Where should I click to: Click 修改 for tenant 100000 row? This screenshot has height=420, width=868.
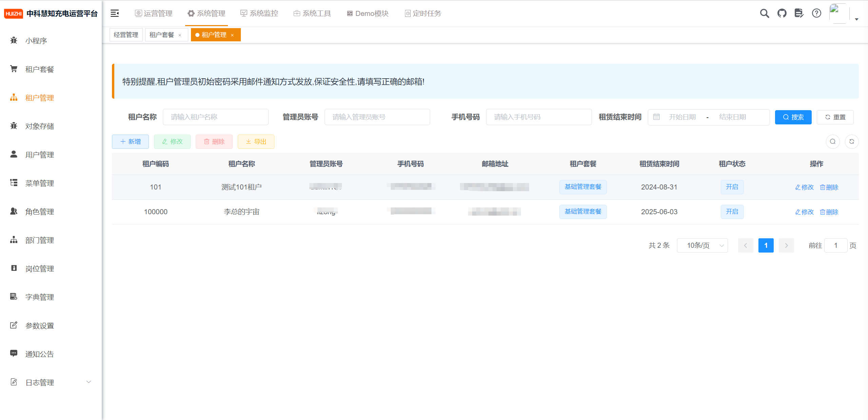tap(805, 212)
